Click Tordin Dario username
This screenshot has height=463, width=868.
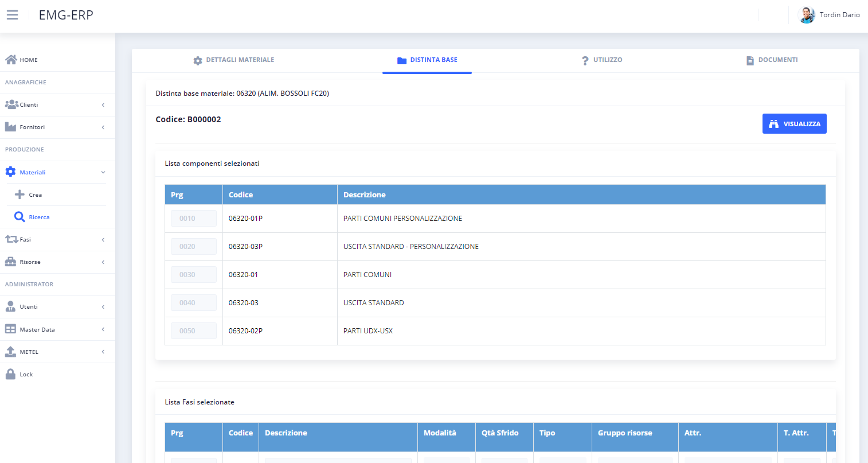pyautogui.click(x=839, y=15)
